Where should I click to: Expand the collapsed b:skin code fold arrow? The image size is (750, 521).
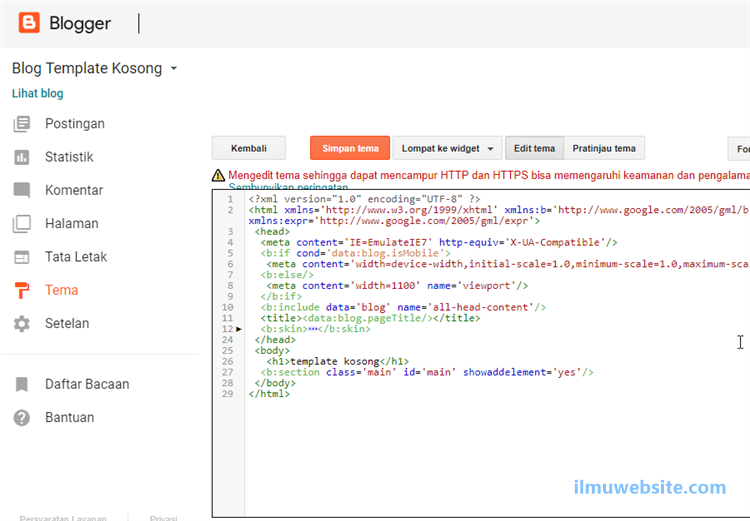click(239, 329)
